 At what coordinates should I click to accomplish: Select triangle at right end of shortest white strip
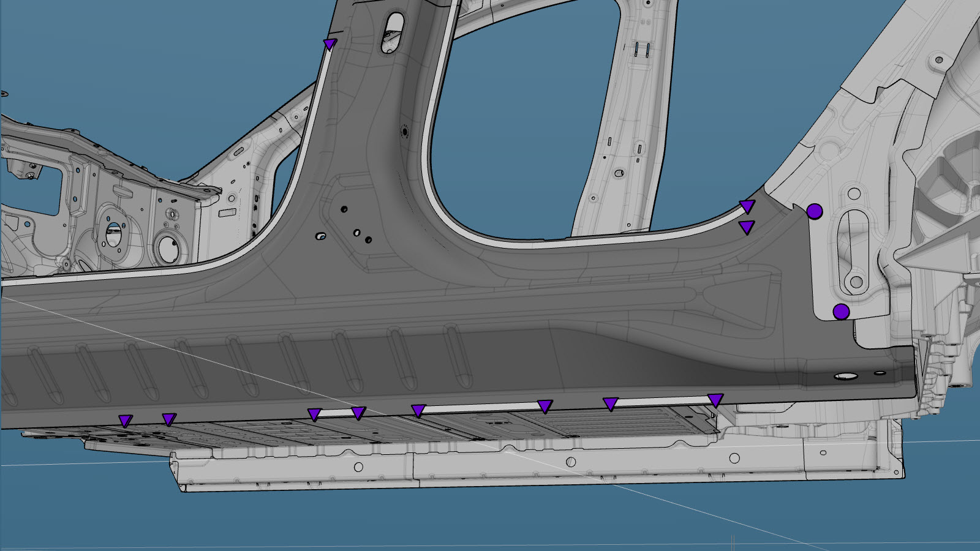pos(358,413)
